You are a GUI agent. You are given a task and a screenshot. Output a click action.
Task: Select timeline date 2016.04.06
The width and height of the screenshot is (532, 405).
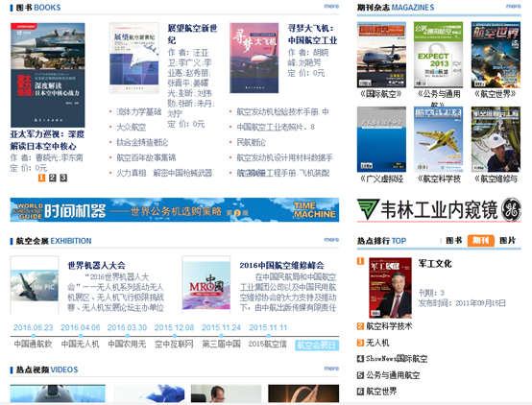(x=81, y=327)
